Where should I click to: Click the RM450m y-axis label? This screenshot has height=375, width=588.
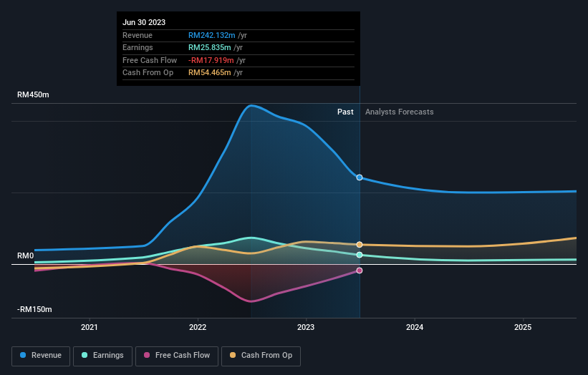pos(33,94)
